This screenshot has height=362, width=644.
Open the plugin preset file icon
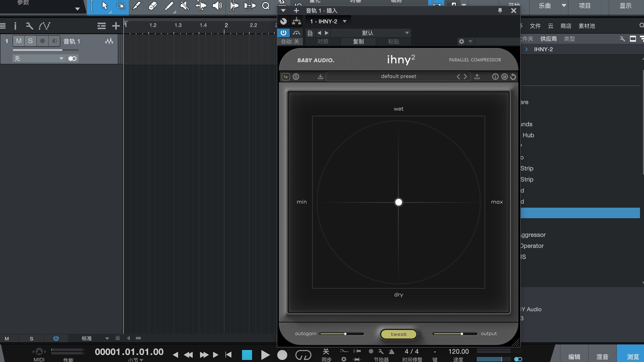[x=310, y=33]
